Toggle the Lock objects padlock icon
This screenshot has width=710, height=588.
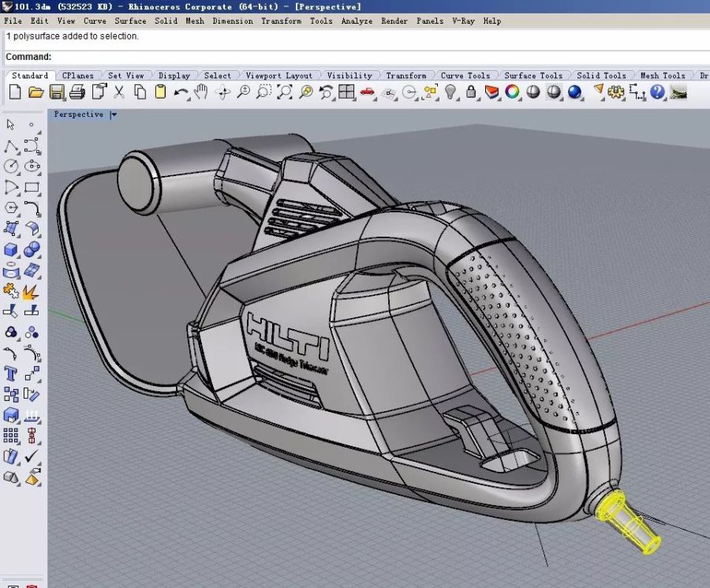pyautogui.click(x=471, y=92)
